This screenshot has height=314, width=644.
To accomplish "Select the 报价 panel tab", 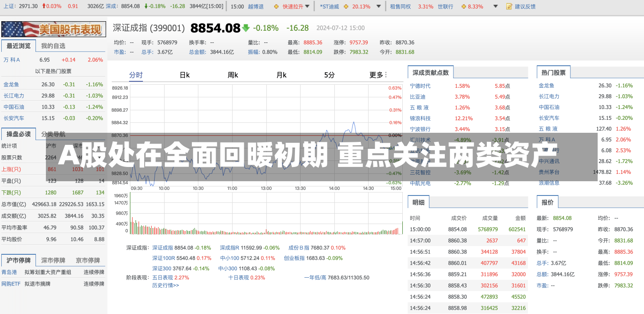I will [x=547, y=202].
